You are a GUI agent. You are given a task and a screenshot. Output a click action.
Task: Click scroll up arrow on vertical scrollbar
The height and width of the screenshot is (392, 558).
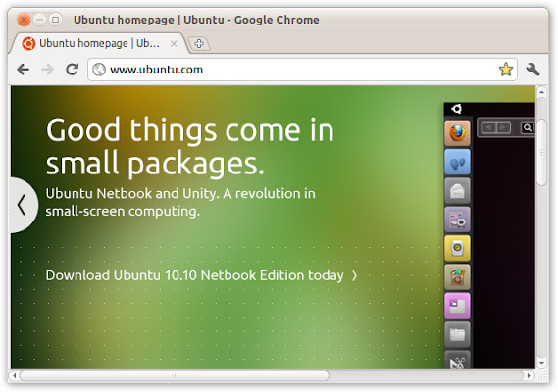541,92
